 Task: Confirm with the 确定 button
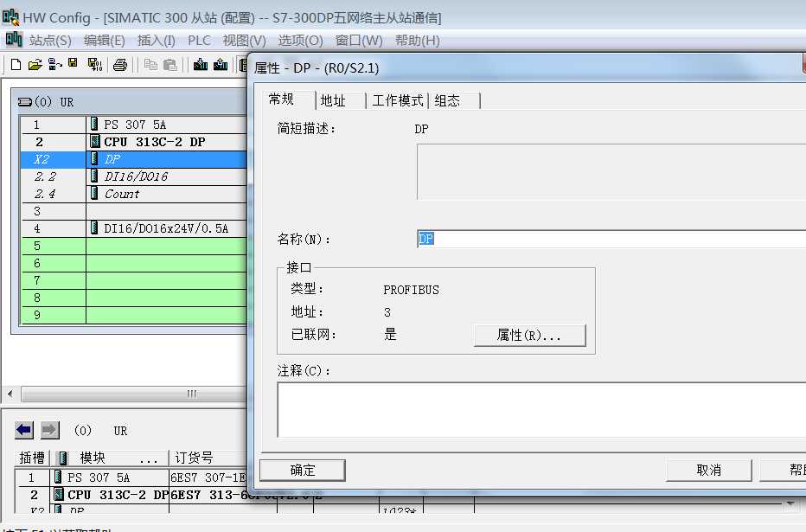point(303,471)
